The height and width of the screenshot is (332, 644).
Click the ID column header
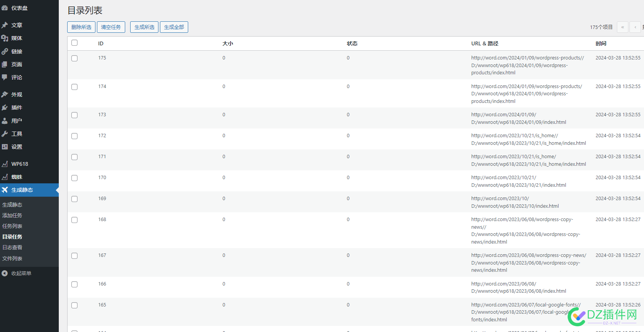(101, 43)
